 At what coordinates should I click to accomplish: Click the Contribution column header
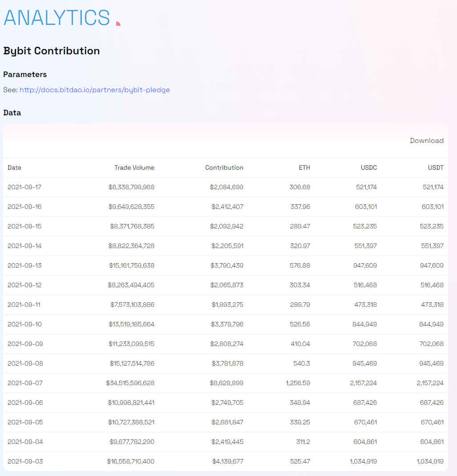[224, 167]
